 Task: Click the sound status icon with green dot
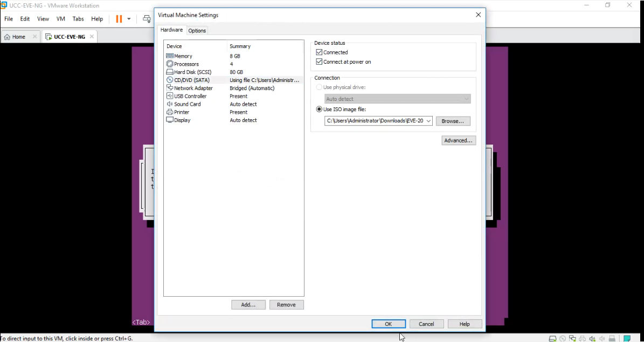592,339
